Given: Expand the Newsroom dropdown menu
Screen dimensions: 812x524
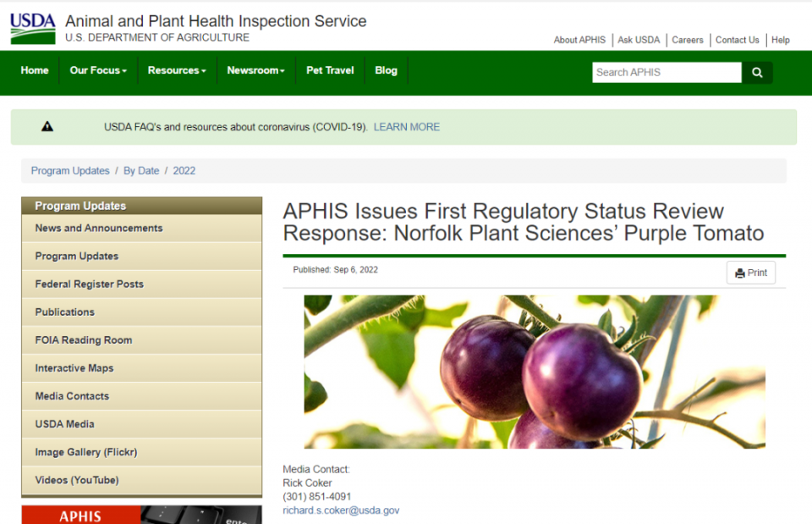Looking at the screenshot, I should (255, 71).
